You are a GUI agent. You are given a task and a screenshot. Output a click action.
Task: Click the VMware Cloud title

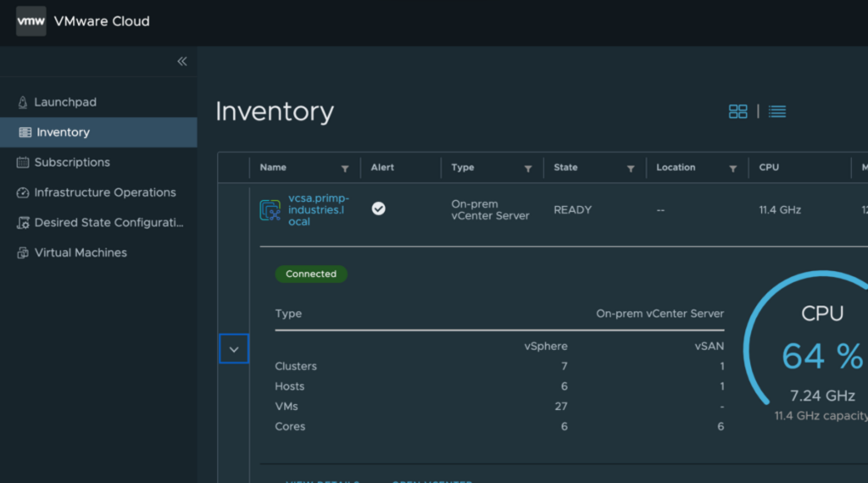pos(102,21)
